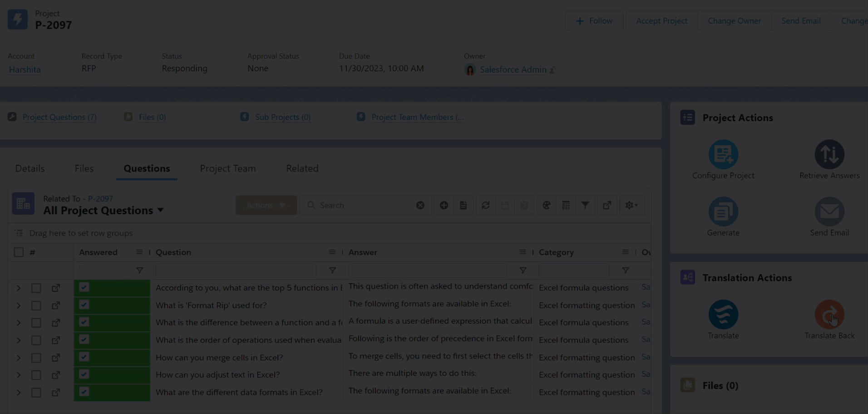This screenshot has width=868, height=414.
Task: Click the Category column filter icon
Action: coord(626,271)
